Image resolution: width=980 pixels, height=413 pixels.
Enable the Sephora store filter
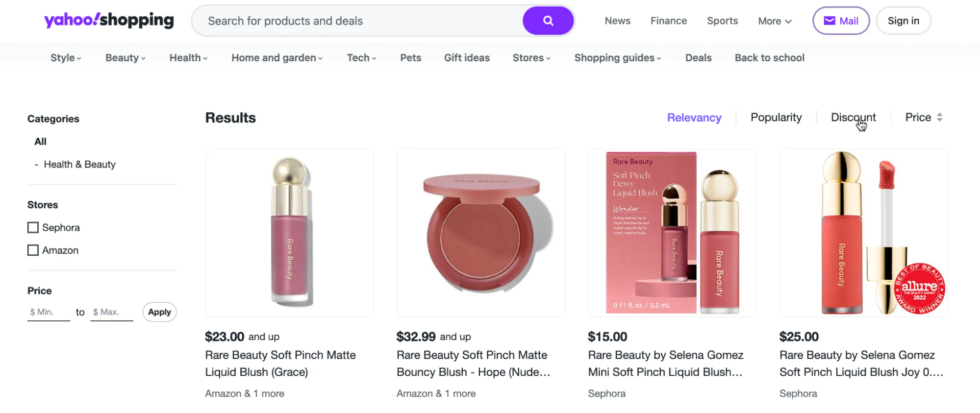(33, 227)
